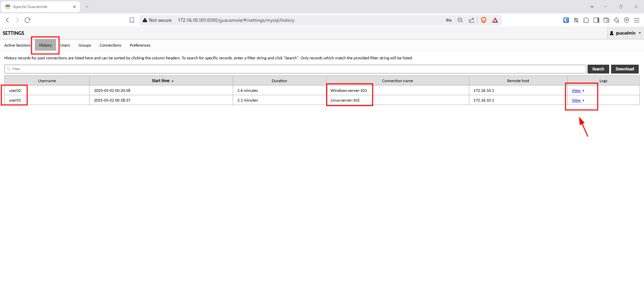Open Leo AI assistant icon
The image size is (644, 290).
click(x=616, y=20)
